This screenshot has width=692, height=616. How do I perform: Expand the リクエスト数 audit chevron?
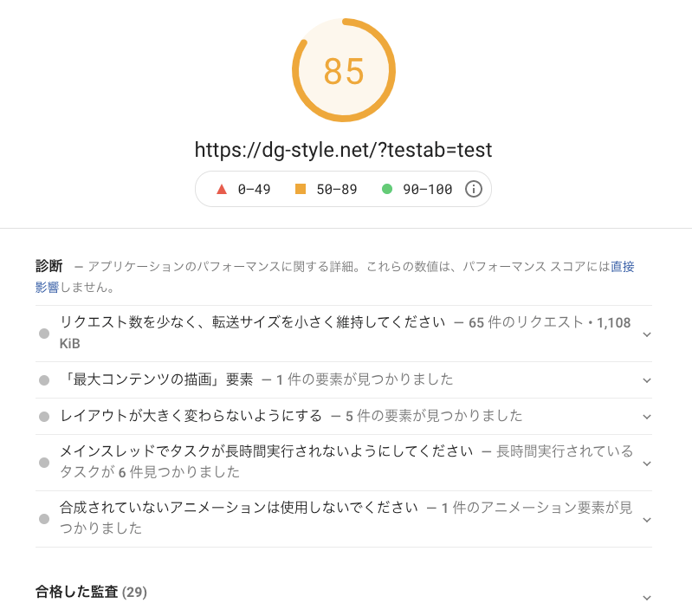pyautogui.click(x=646, y=334)
